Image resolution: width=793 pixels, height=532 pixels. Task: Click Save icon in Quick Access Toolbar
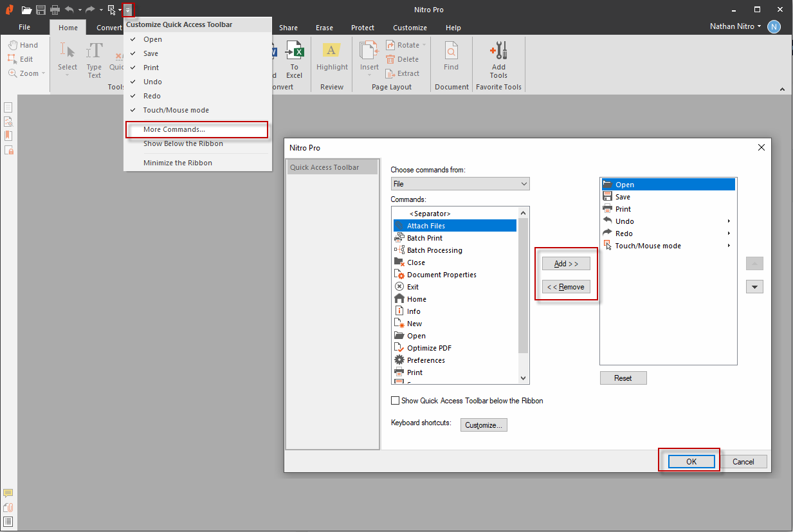(41, 10)
